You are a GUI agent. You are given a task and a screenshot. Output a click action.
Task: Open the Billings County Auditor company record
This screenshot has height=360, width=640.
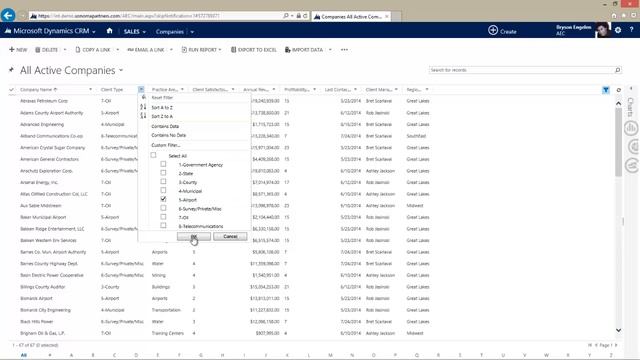pos(43,287)
